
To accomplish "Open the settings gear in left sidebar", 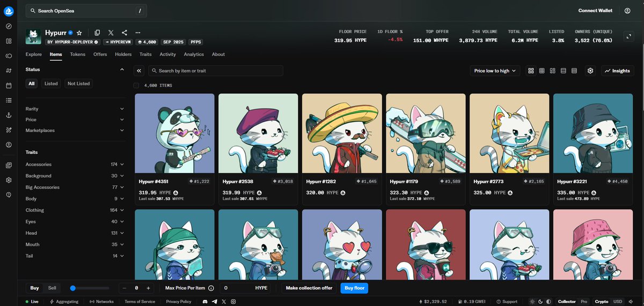I will coord(9,180).
